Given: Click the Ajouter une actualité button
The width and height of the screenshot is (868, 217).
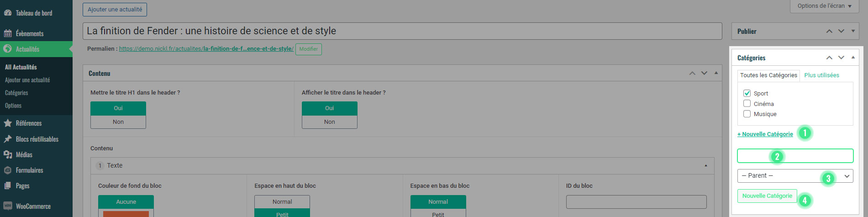Looking at the screenshot, I should tap(115, 10).
